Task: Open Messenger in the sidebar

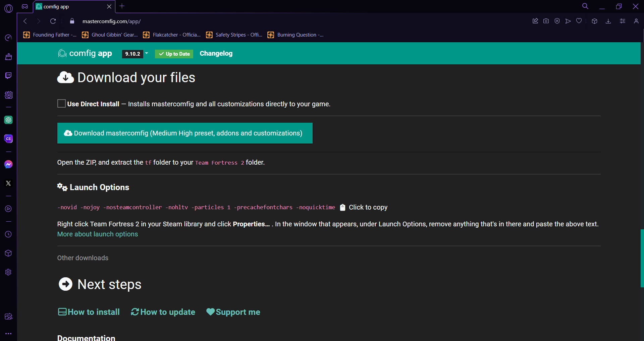Action: tap(8, 164)
